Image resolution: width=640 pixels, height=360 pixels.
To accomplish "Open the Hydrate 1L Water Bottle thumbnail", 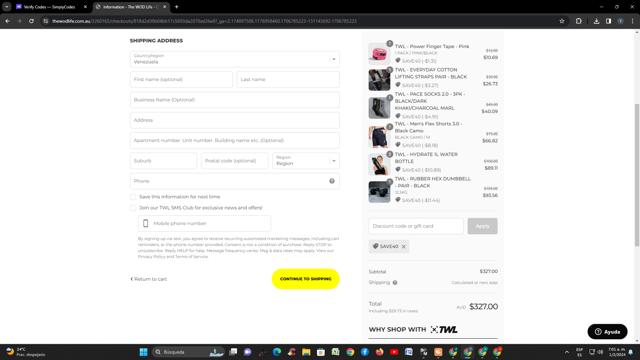I will click(379, 164).
